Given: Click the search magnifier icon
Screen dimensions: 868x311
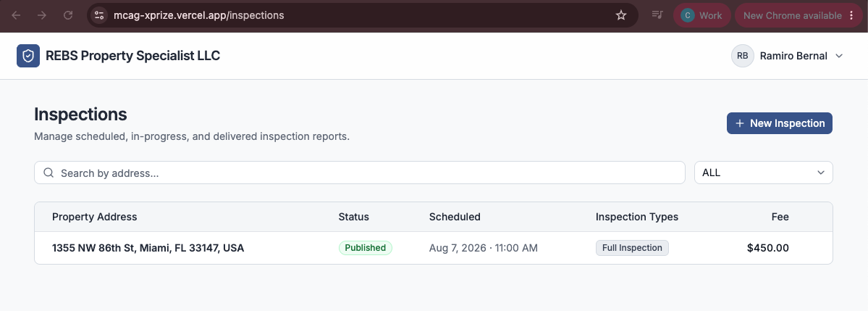Looking at the screenshot, I should [x=49, y=173].
